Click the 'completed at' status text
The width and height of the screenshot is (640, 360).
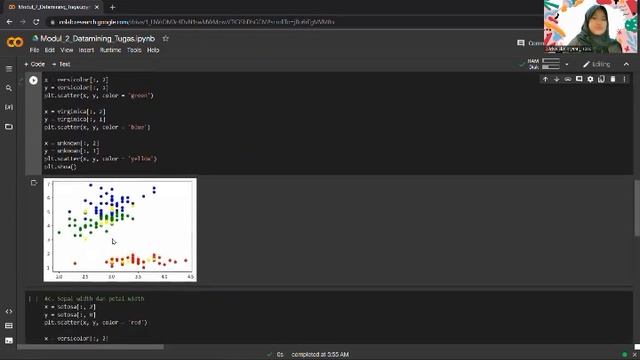(x=320, y=354)
